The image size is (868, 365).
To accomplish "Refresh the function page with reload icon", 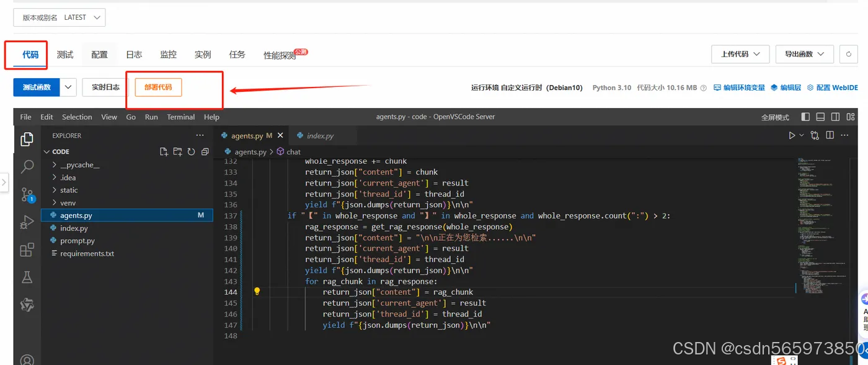I will 849,54.
